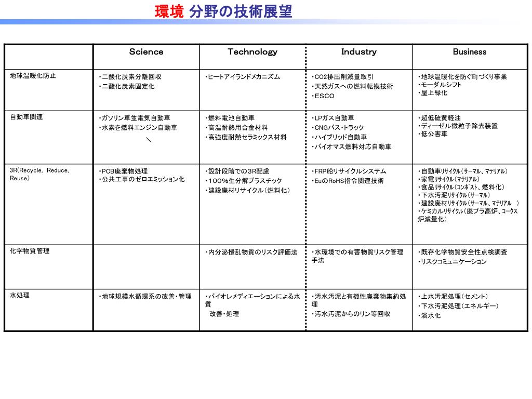Click the "水環境での有害物質リスク管理手法" entry
The image size is (532, 399).
(357, 256)
